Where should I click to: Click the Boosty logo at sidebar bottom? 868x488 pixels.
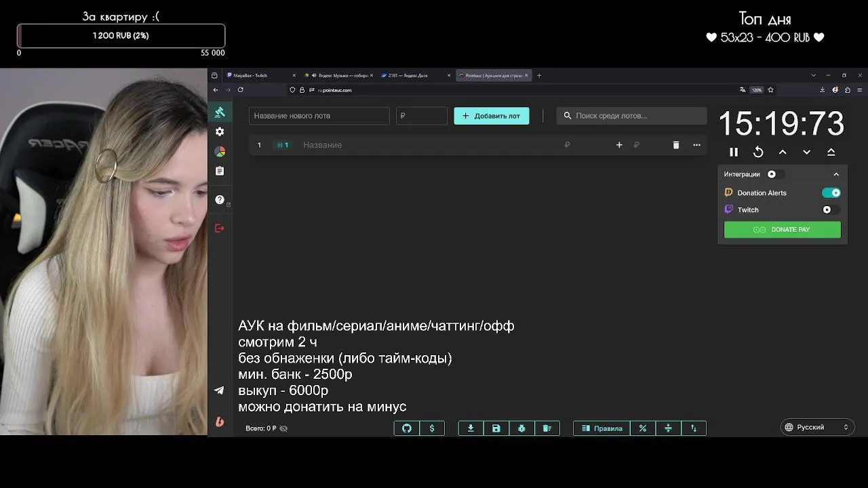click(219, 422)
